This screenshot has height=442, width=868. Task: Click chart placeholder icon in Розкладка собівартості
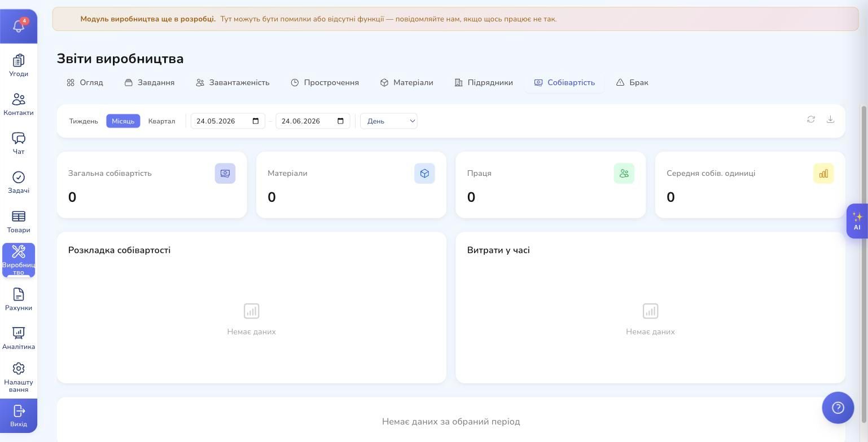252,311
